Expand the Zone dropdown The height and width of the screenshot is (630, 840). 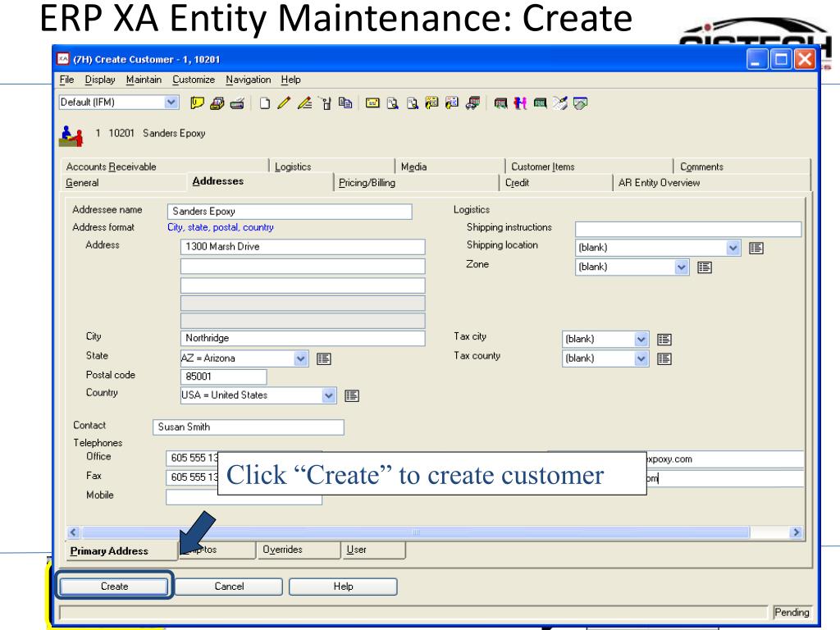click(681, 267)
